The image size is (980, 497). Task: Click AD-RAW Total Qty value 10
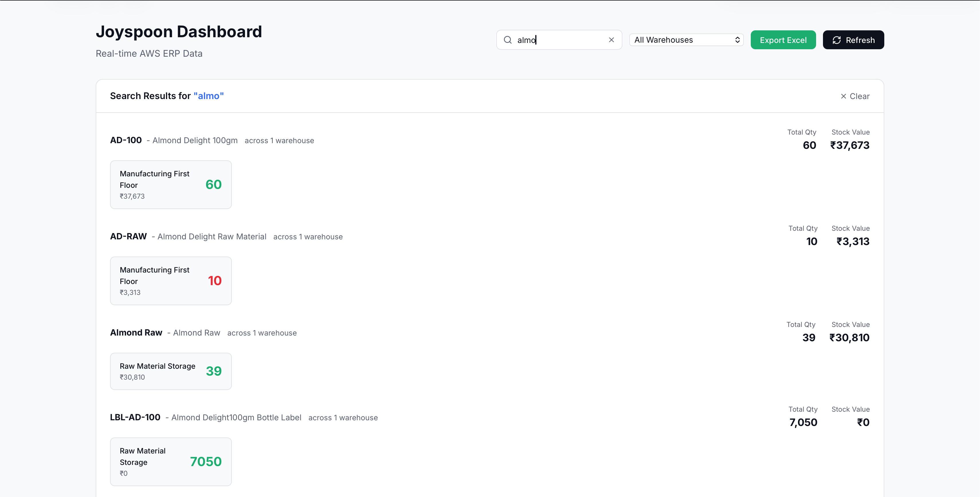[x=812, y=241]
